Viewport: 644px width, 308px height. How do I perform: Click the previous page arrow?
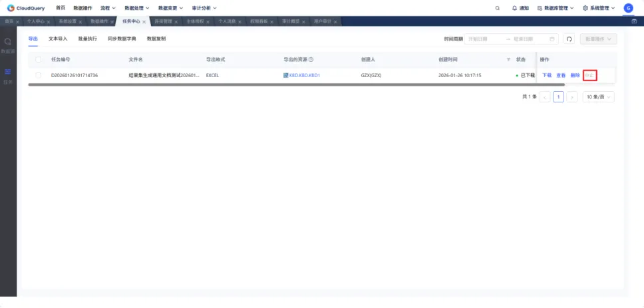pyautogui.click(x=545, y=97)
